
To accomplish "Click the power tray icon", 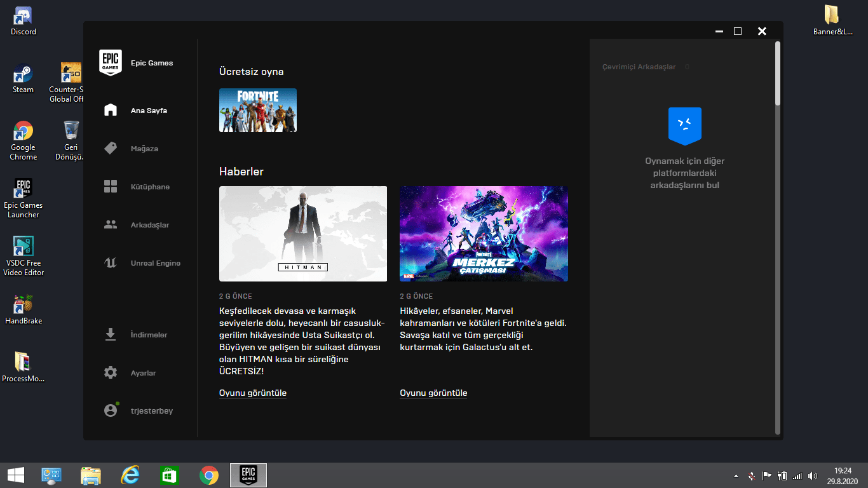I will 782,476.
